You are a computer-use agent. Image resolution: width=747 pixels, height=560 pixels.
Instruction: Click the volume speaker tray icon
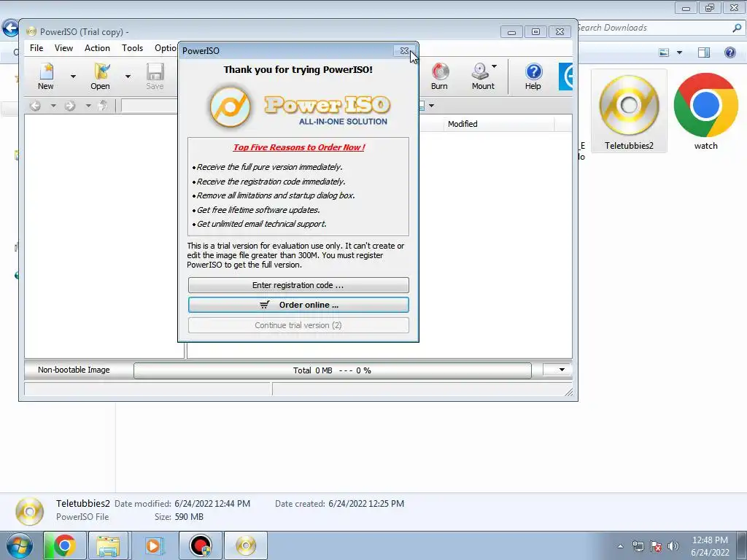tap(673, 546)
